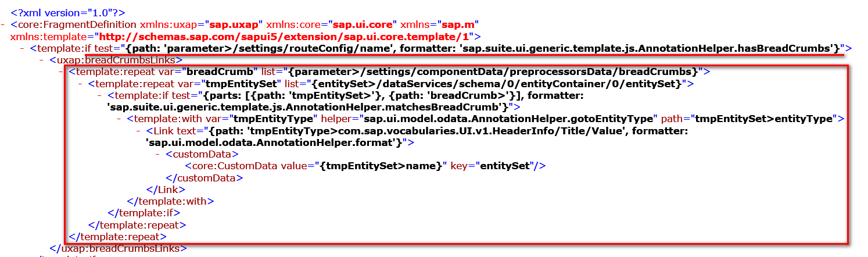Collapse the template:repeat var="breadCrumb" node

click(x=62, y=72)
